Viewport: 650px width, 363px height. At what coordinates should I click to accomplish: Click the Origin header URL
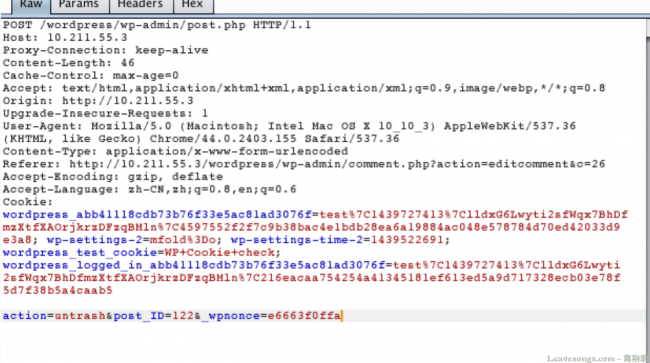point(128,101)
